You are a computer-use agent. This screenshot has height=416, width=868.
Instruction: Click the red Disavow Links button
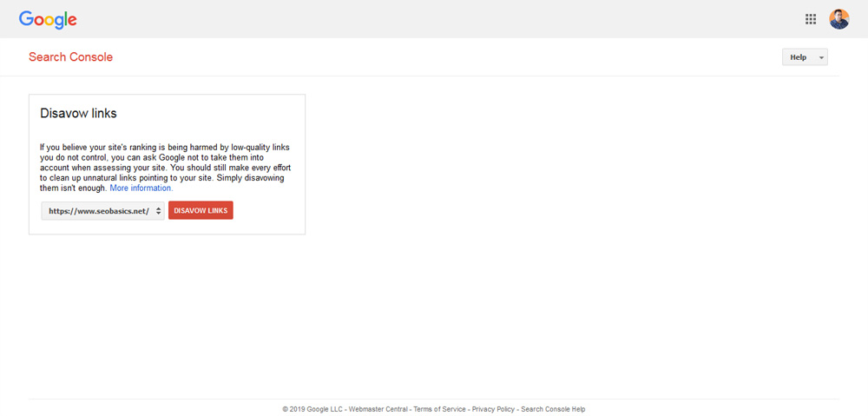point(201,210)
